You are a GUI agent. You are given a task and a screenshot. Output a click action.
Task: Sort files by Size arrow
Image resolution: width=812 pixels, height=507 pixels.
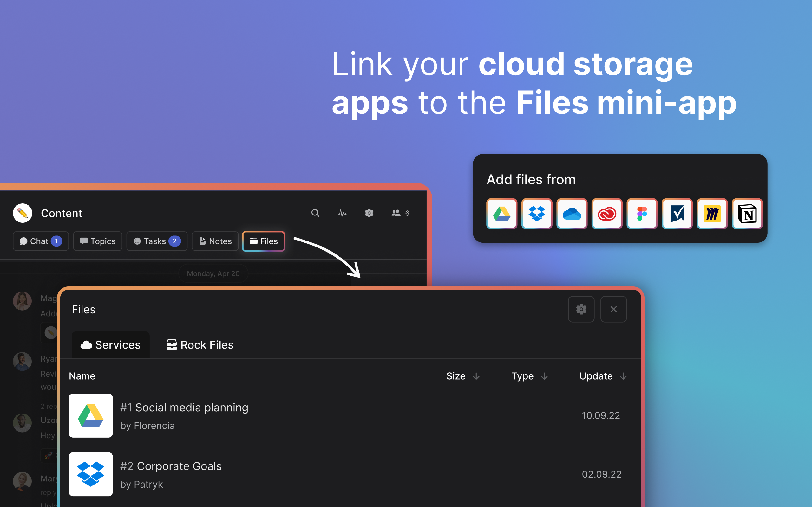[x=476, y=376]
